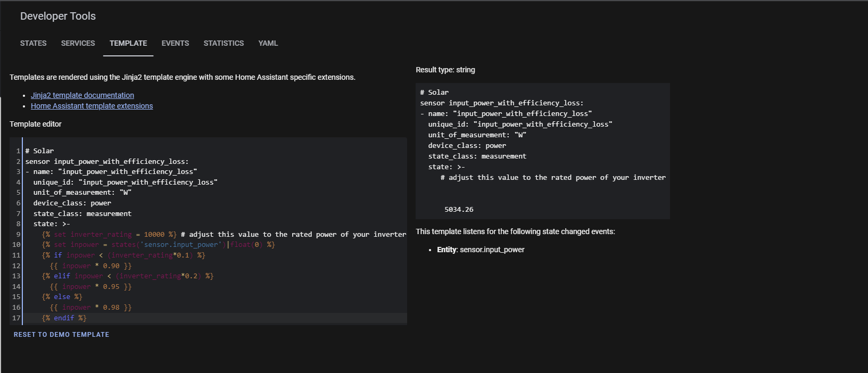Open the Statistics tab
Image resolution: width=868 pixels, height=373 pixels.
click(x=224, y=43)
